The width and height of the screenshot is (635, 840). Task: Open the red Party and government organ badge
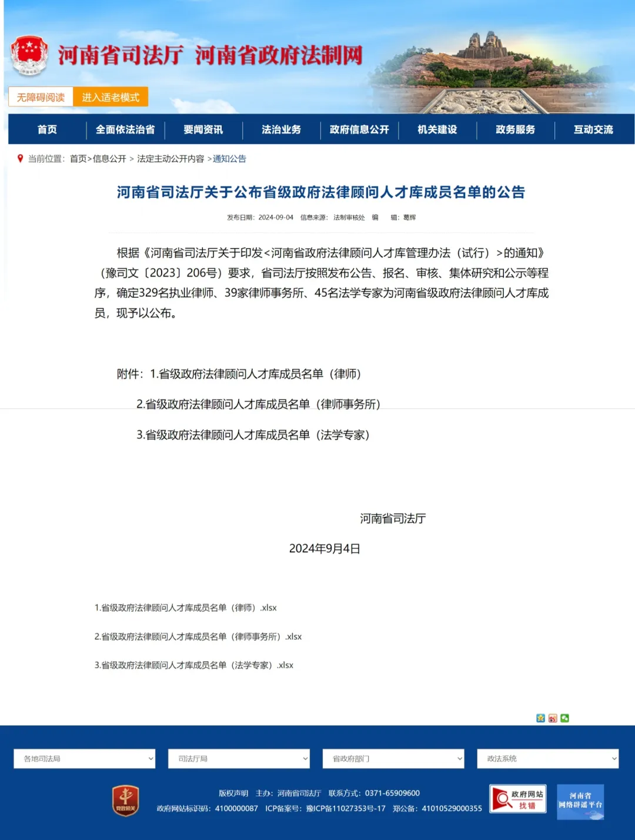[x=126, y=801]
